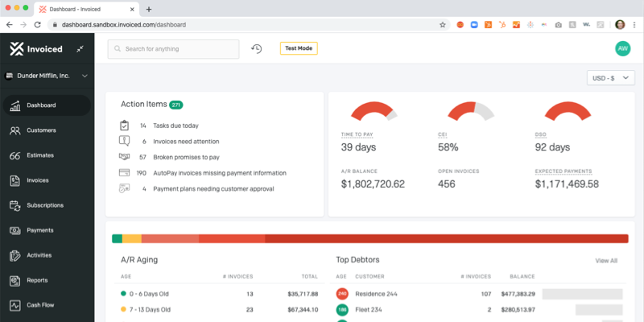Click browser back arrow
The image size is (644, 322).
(x=10, y=25)
